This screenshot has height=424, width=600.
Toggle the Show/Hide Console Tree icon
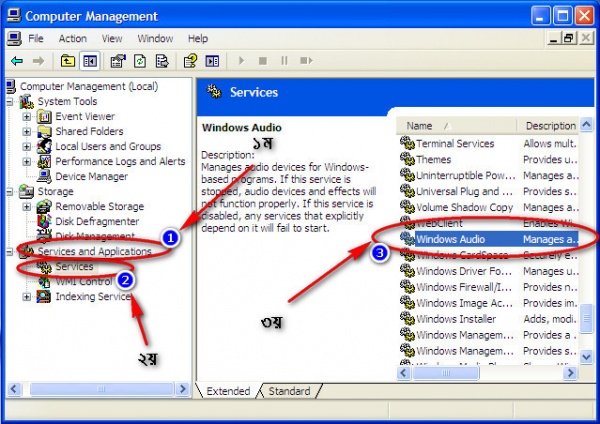click(90, 61)
